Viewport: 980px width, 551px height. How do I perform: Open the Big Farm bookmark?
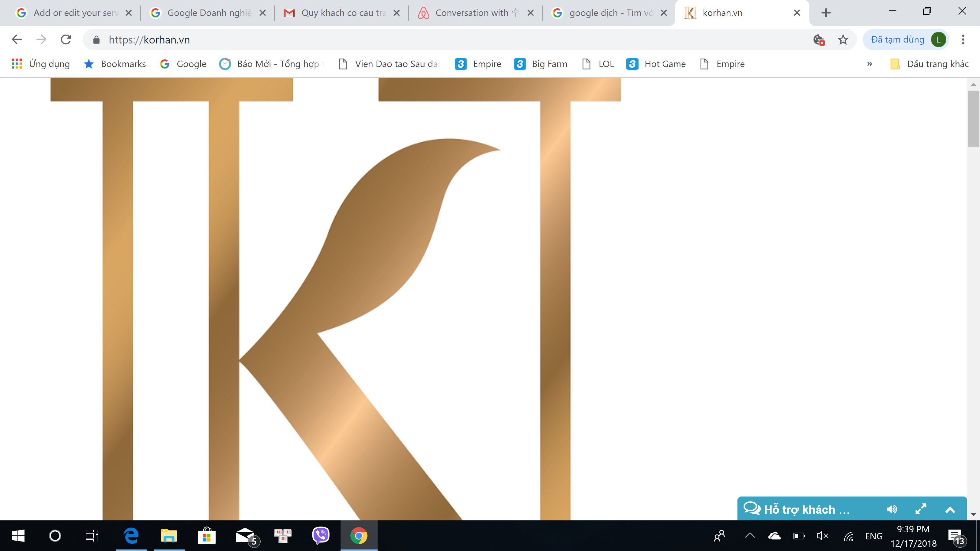(541, 64)
